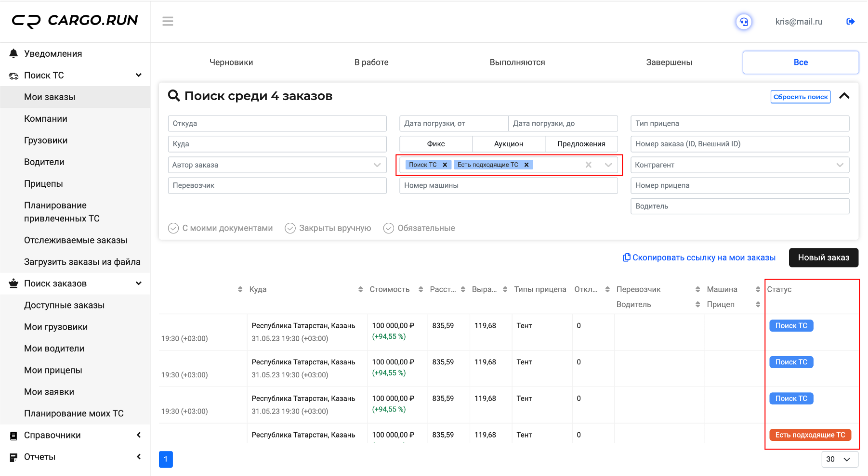868x476 pixels.
Task: Open the Контрагент dropdown
Action: [x=840, y=165]
